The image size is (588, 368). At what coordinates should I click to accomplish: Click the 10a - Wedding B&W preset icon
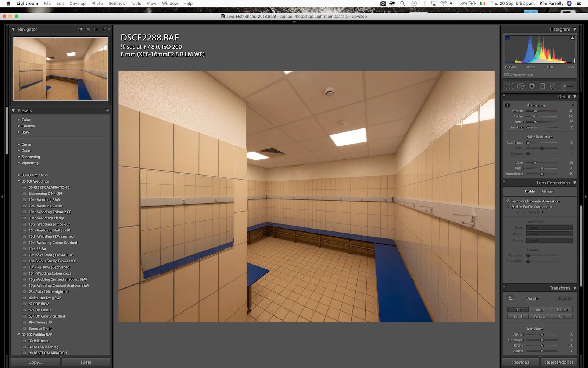tap(24, 200)
